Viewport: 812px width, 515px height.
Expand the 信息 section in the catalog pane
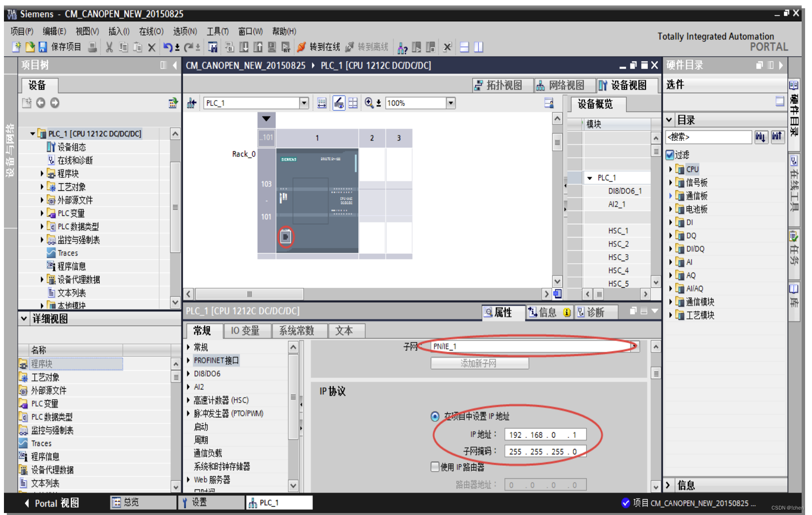click(x=668, y=485)
